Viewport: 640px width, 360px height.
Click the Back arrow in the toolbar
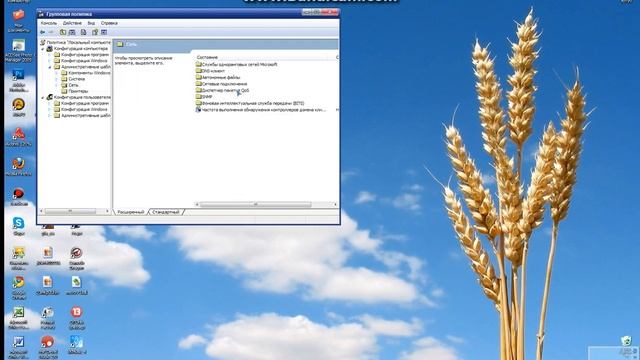(42, 32)
